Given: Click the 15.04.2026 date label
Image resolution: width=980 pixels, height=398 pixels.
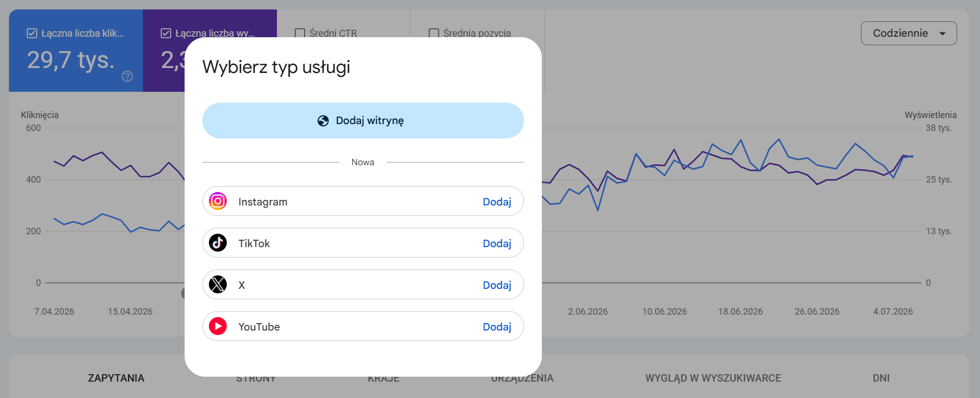Looking at the screenshot, I should coord(130,311).
